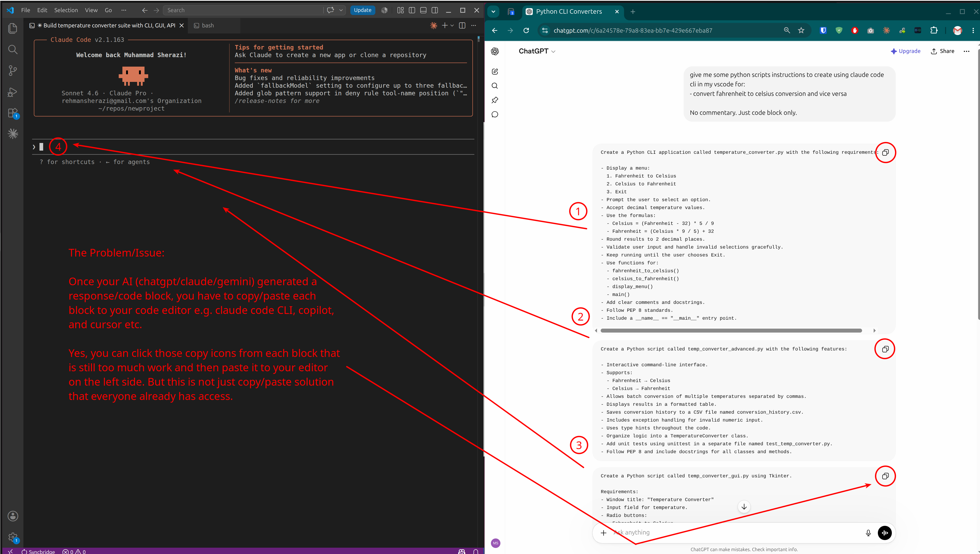Image resolution: width=980 pixels, height=554 pixels.
Task: Copy the temperature_converter.py prompt code block
Action: coord(885,152)
